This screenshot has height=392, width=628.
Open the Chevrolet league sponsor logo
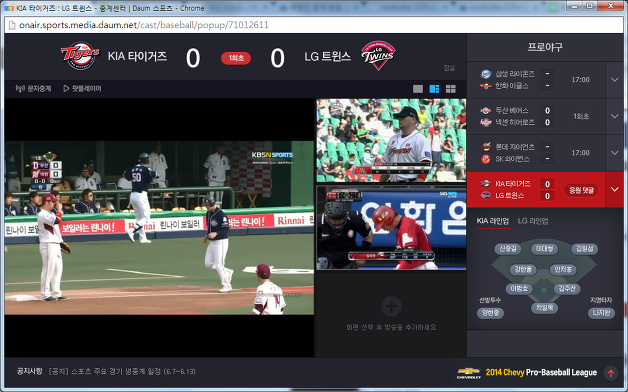click(x=469, y=373)
